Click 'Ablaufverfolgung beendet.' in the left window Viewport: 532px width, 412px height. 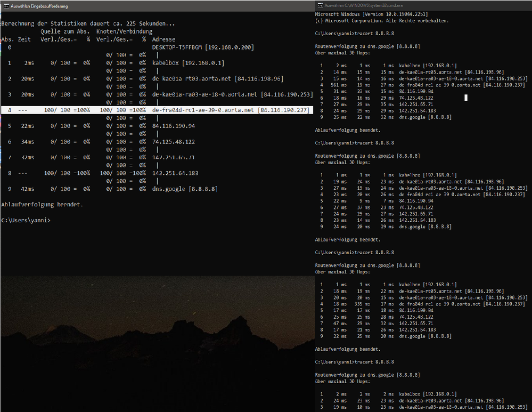[x=42, y=205]
